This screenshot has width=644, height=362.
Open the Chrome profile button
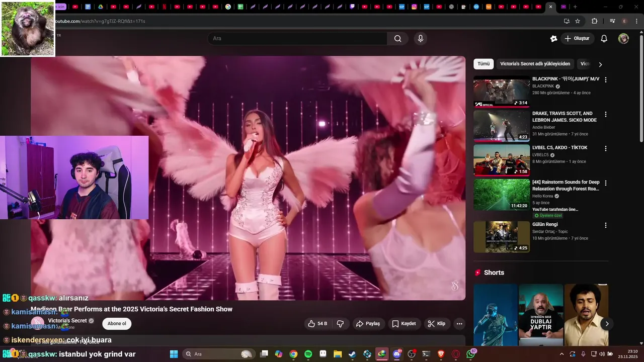[625, 21]
